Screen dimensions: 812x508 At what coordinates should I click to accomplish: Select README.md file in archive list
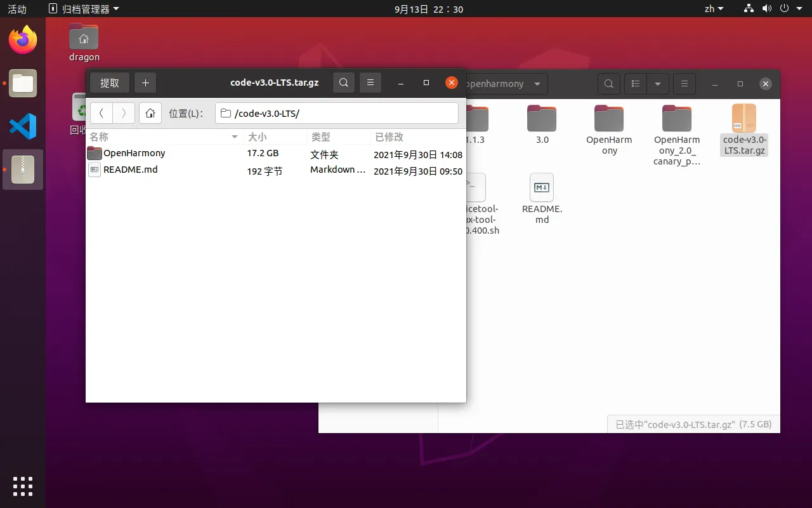130,170
